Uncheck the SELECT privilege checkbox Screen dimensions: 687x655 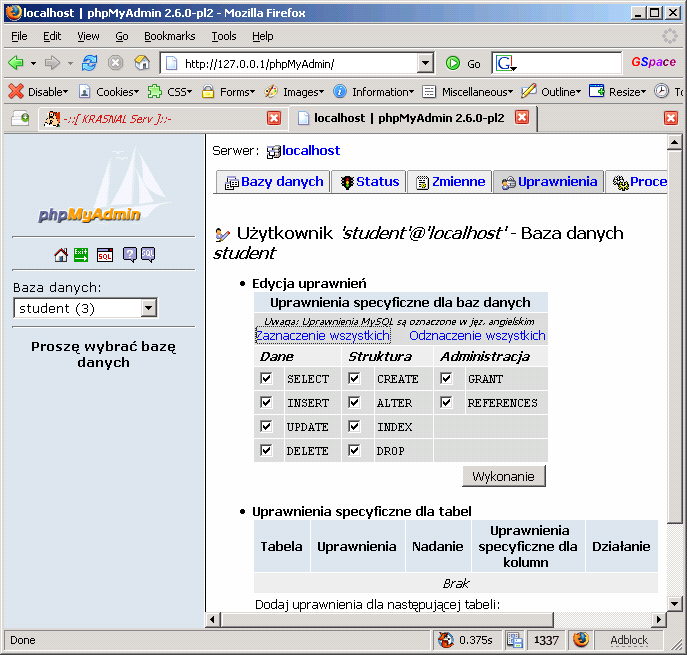pyautogui.click(x=266, y=378)
